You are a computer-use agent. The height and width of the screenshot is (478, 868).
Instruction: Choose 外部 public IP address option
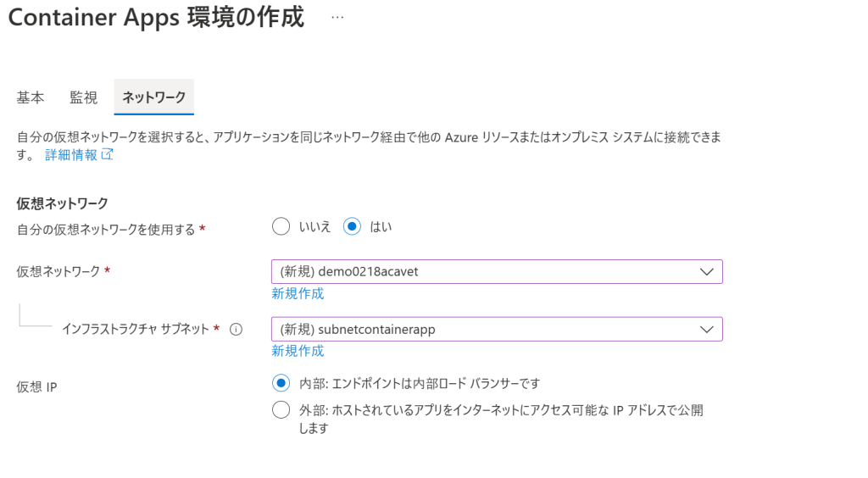point(281,410)
